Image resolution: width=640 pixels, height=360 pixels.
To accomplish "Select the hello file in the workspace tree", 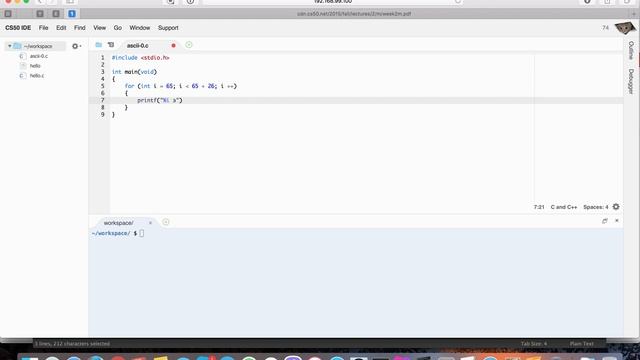I will tap(35, 66).
